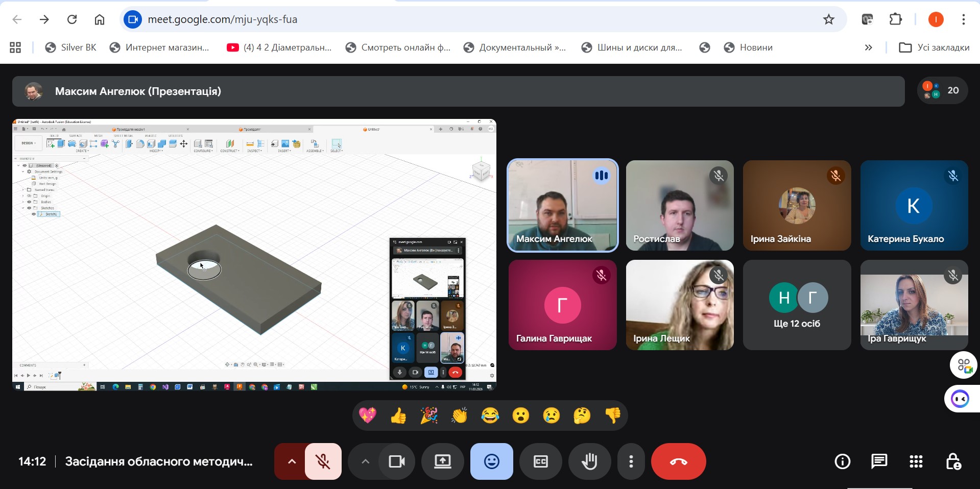Viewport: 980px width, 489px height.
Task: Open video settings chevron next to camera
Action: (365, 461)
